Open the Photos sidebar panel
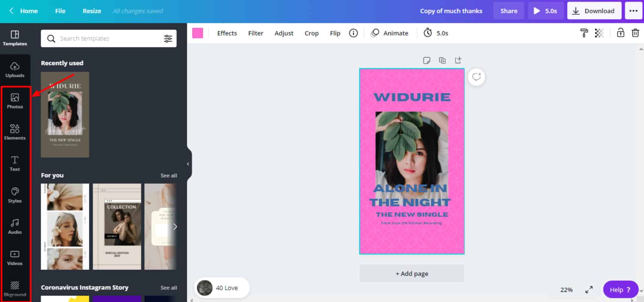Screen dimensions: 644x302 coord(15,101)
